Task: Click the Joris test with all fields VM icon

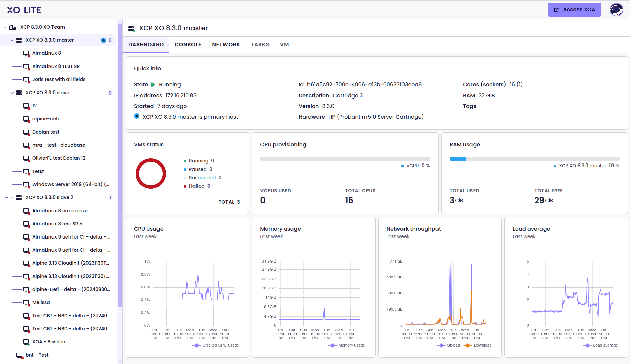Action: (x=26, y=79)
